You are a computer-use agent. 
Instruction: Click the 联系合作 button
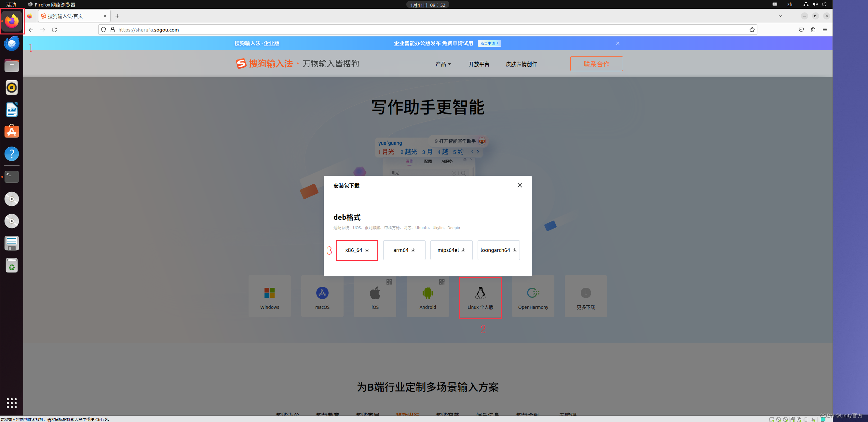(x=596, y=64)
